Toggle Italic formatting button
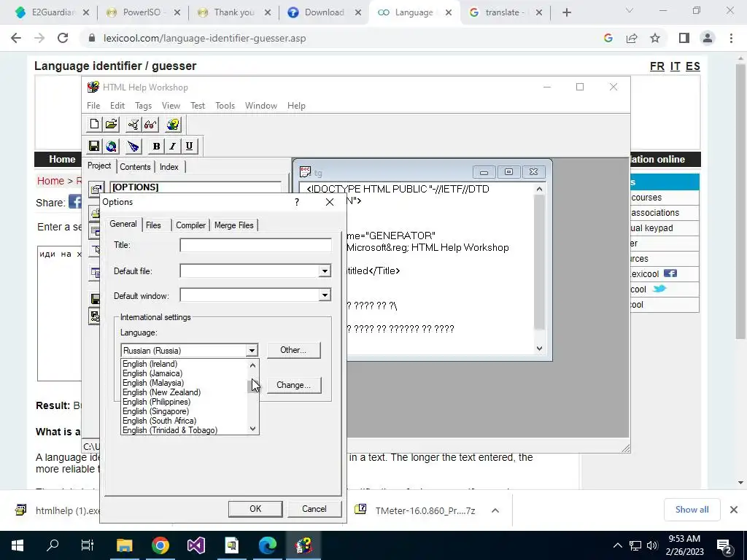747x560 pixels. 172,146
